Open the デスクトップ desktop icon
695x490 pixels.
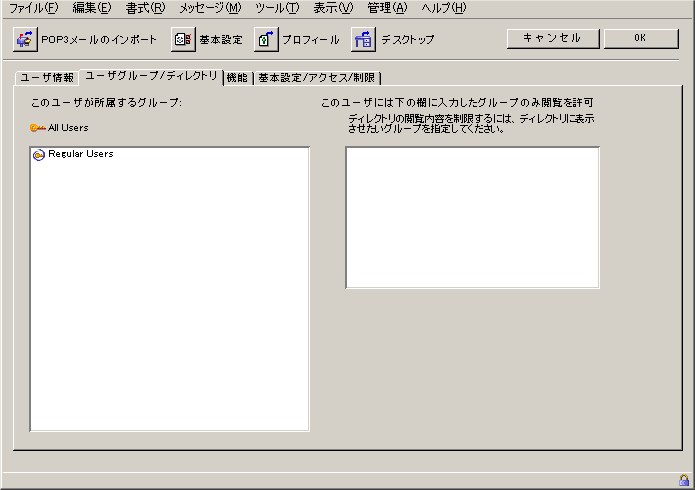pos(363,40)
